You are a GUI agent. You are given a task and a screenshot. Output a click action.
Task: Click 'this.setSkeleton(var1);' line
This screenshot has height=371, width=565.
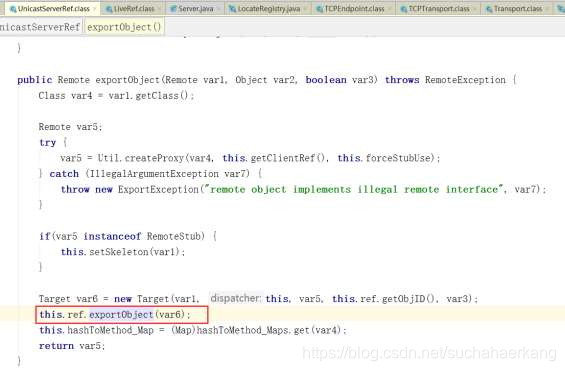[123, 252]
